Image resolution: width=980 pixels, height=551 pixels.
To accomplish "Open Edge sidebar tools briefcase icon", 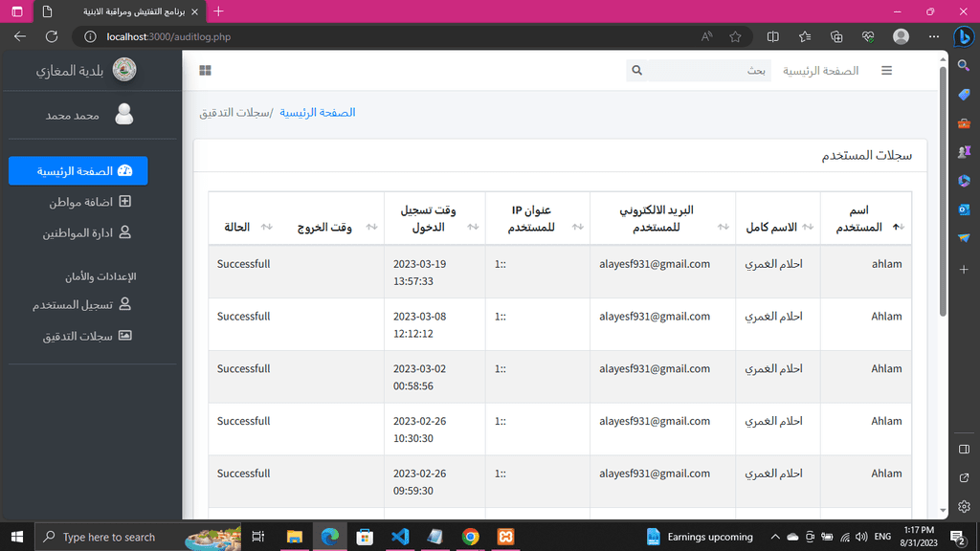I will (x=964, y=123).
